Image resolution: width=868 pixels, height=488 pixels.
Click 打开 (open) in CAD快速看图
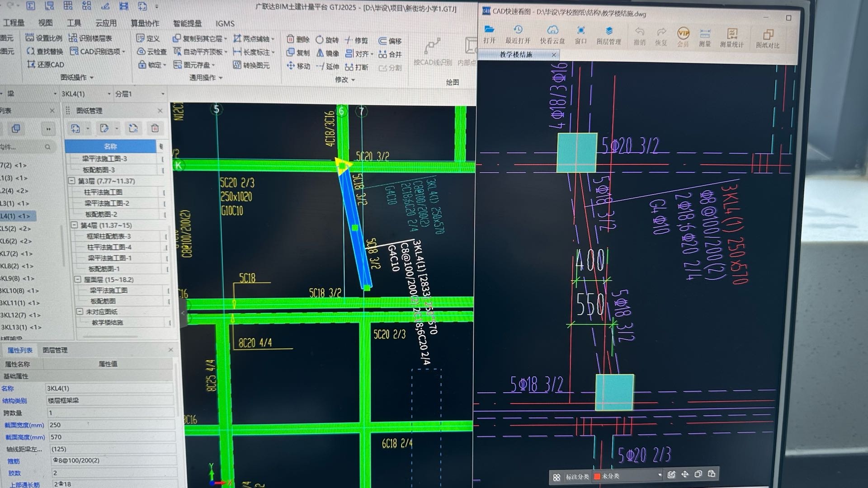click(489, 34)
